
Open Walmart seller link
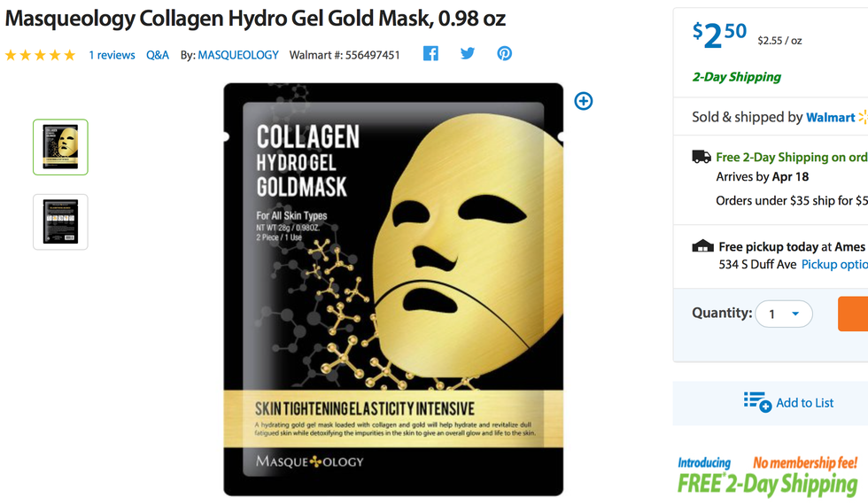831,118
